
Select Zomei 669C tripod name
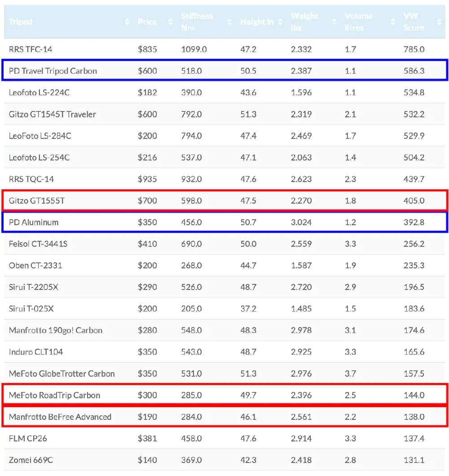click(x=31, y=460)
